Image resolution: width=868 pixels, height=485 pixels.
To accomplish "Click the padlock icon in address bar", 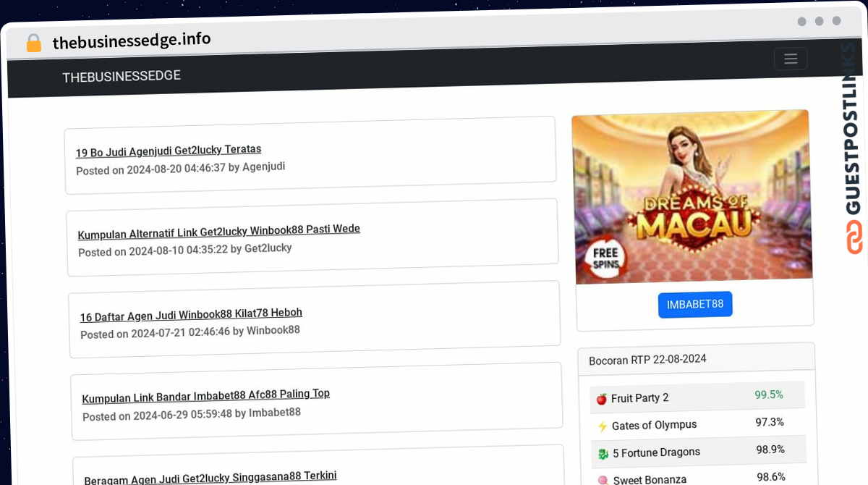I will click(33, 43).
